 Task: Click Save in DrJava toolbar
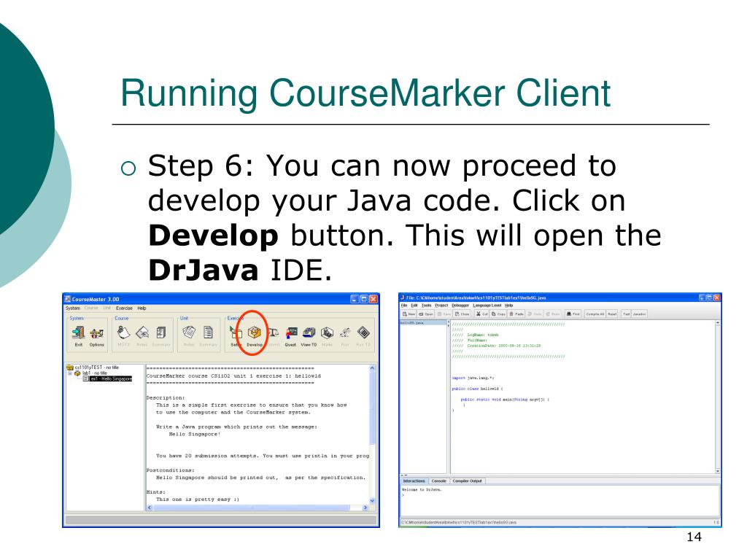(444, 314)
